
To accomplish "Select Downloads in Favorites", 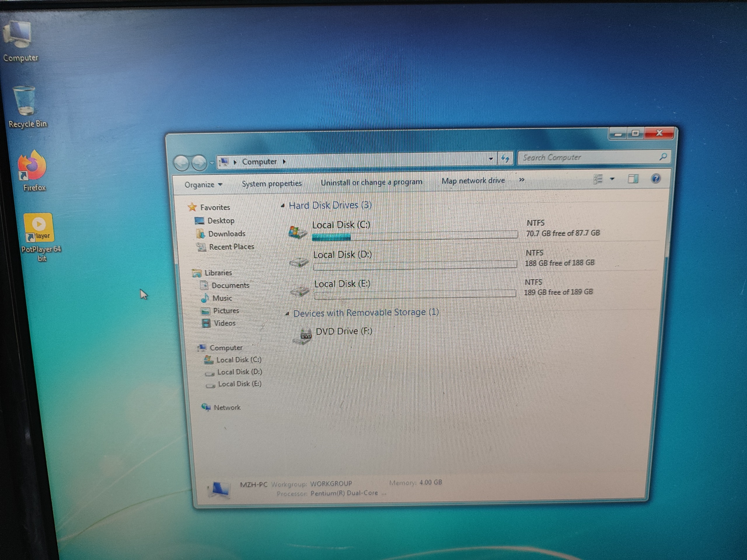I will point(226,234).
